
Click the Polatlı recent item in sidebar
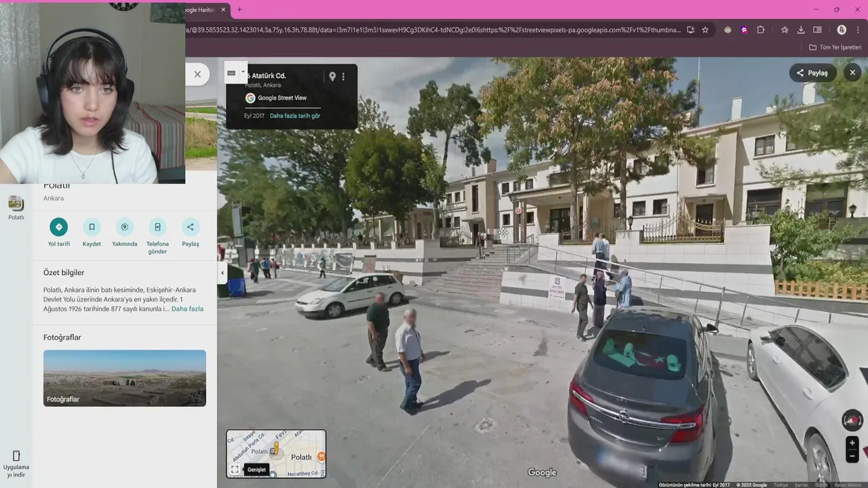click(x=16, y=208)
